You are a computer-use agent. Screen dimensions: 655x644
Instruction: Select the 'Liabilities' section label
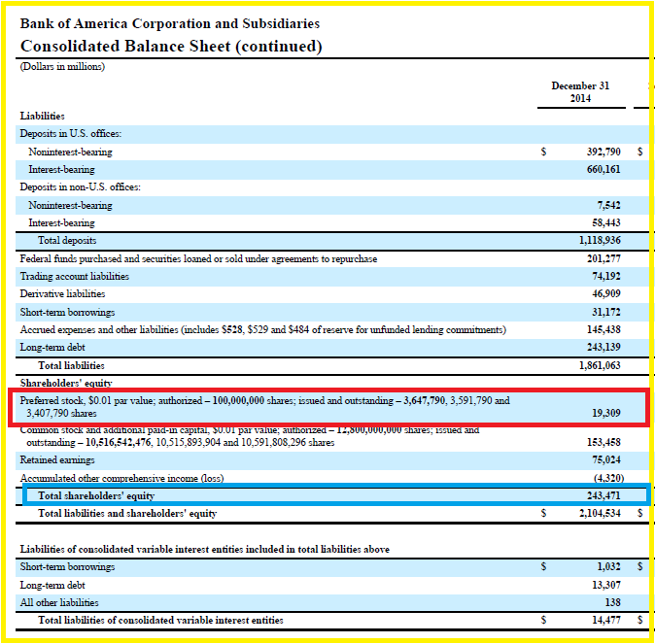pos(42,117)
